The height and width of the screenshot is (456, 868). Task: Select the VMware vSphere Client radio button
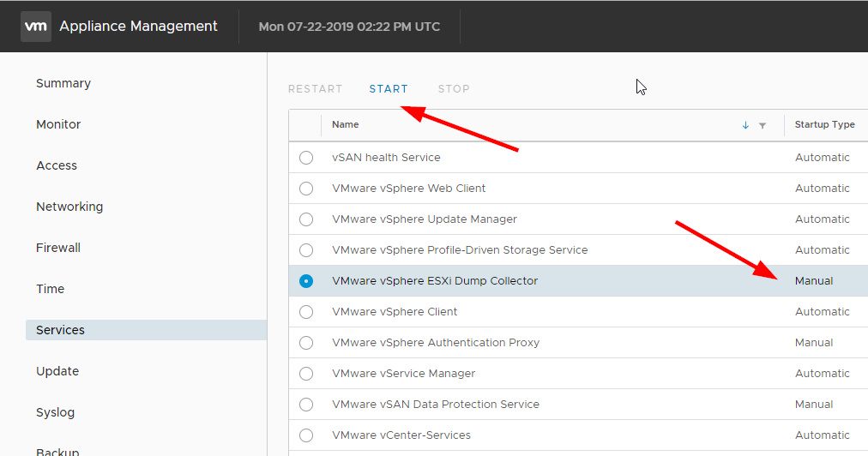click(x=306, y=312)
